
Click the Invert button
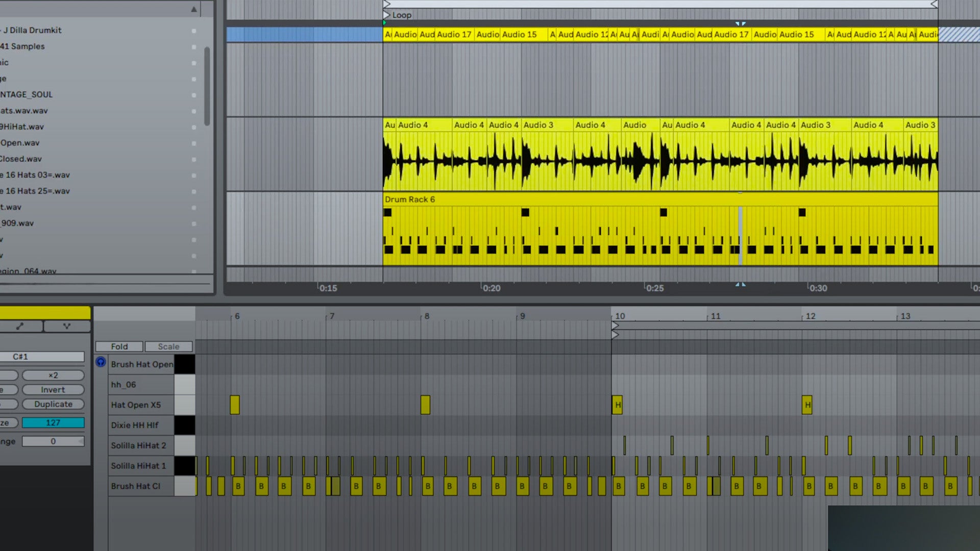click(53, 390)
